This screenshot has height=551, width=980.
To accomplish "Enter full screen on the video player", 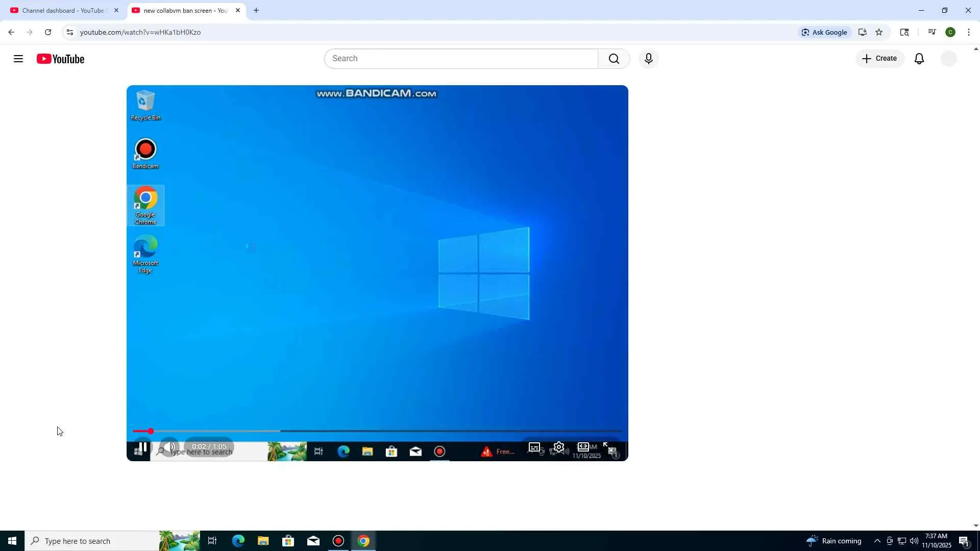I will tap(608, 447).
